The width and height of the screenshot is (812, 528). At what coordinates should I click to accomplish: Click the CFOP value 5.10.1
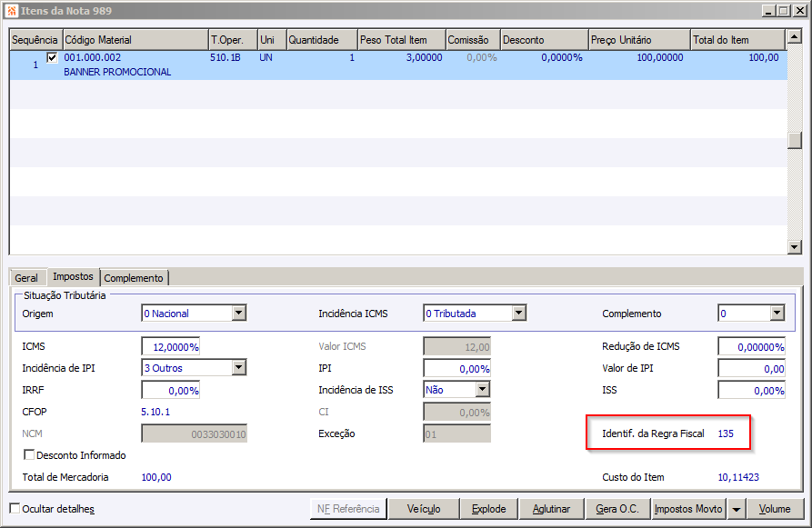(x=155, y=412)
